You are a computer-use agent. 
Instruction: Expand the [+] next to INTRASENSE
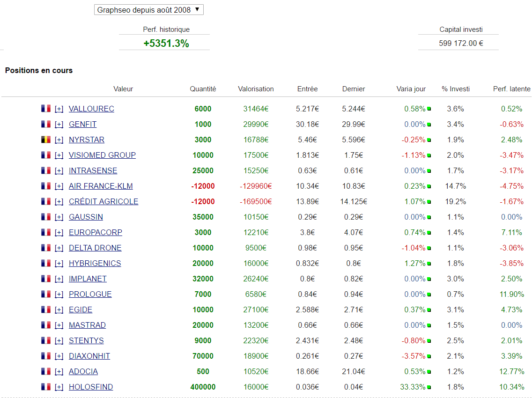tap(59, 170)
